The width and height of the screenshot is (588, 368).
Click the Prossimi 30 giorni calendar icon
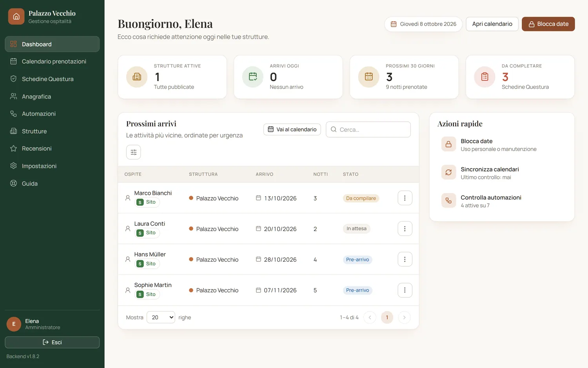[369, 77]
